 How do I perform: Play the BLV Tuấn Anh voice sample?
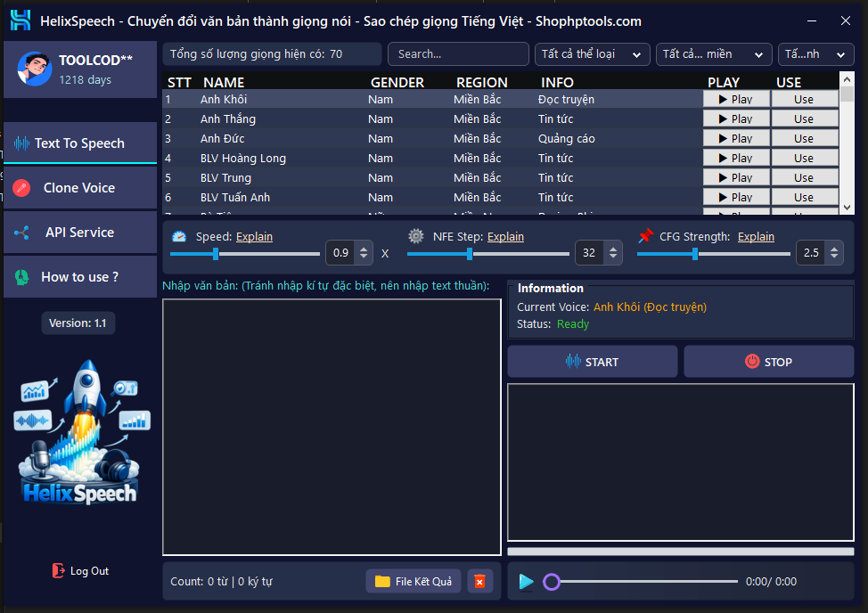pyautogui.click(x=736, y=198)
